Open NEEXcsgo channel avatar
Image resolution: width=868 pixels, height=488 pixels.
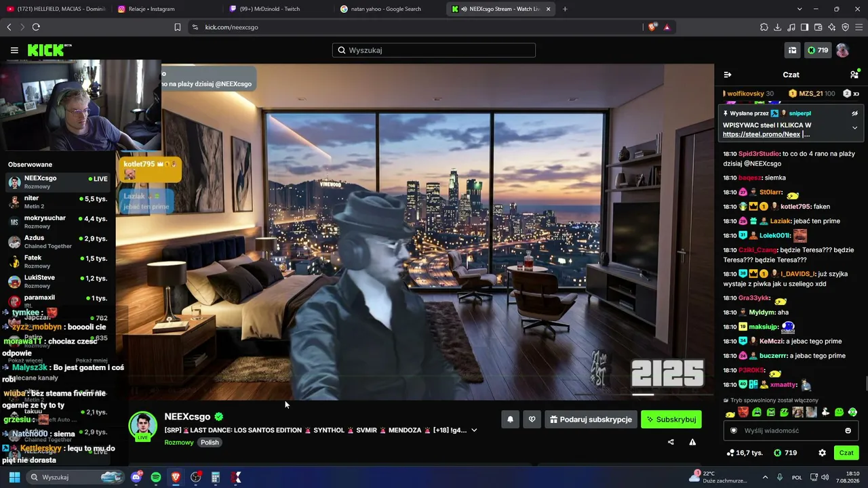[143, 426]
